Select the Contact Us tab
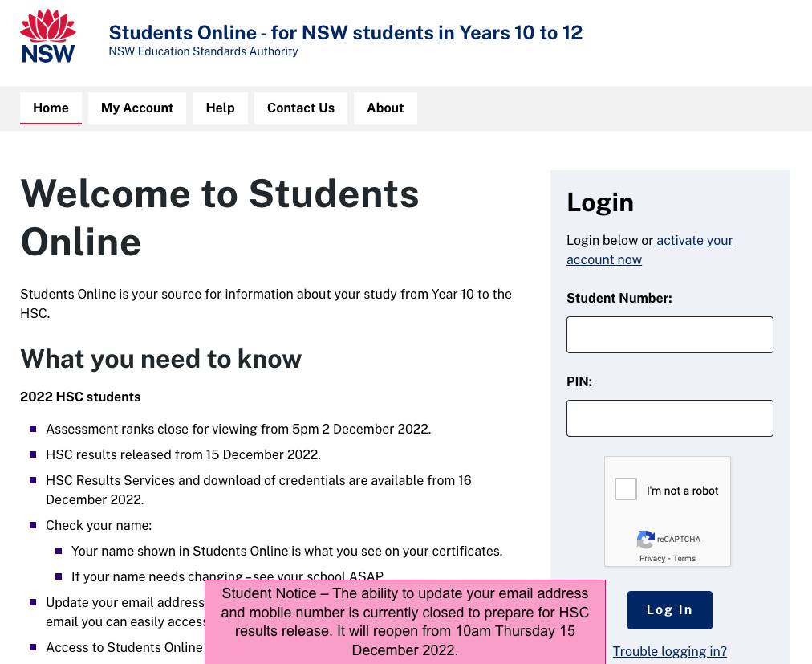The image size is (812, 664). point(301,108)
